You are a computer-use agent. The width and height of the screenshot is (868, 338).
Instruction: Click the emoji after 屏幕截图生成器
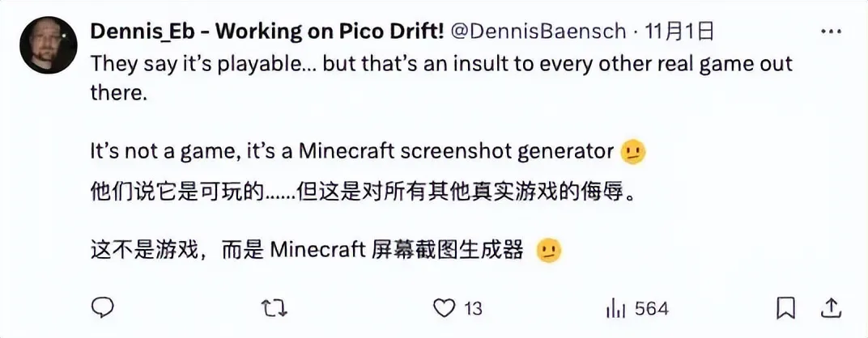click(x=550, y=250)
